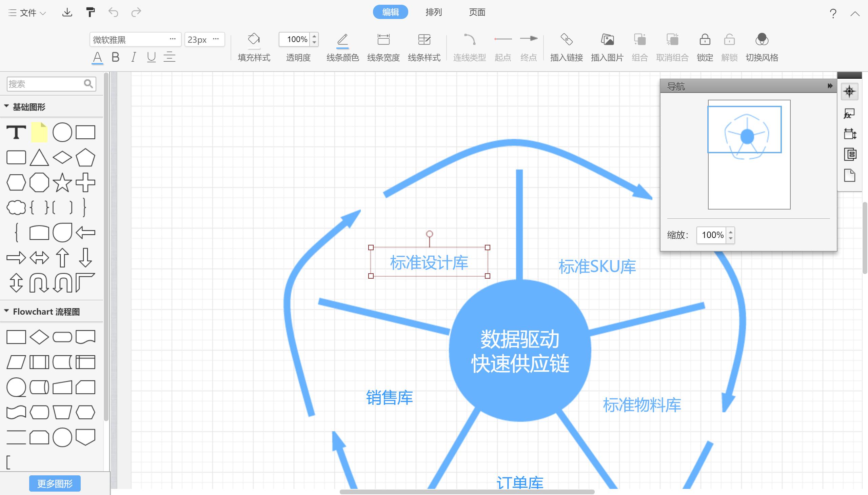Screen dimensions: 868x495
Task: Select the fill style tool 填充样式
Action: pyautogui.click(x=254, y=46)
